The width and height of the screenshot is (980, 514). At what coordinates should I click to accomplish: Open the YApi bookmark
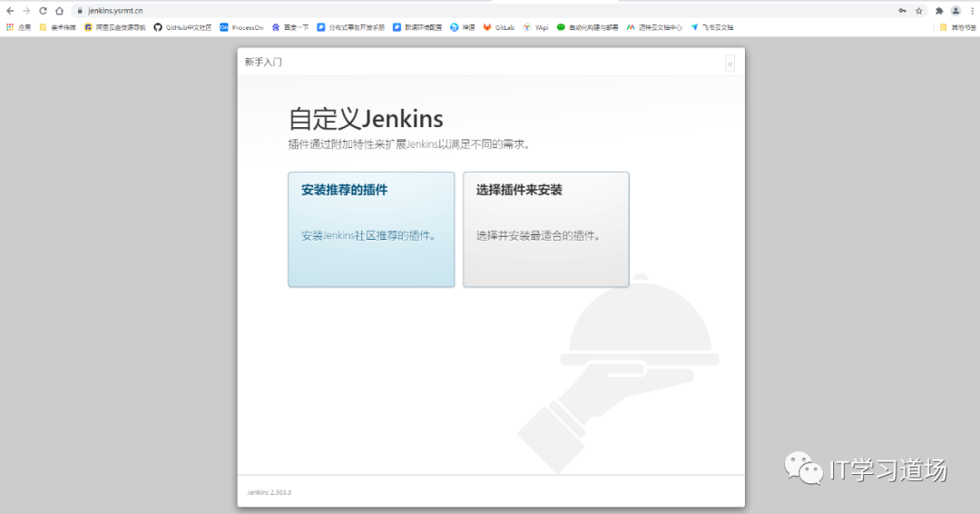click(x=535, y=27)
